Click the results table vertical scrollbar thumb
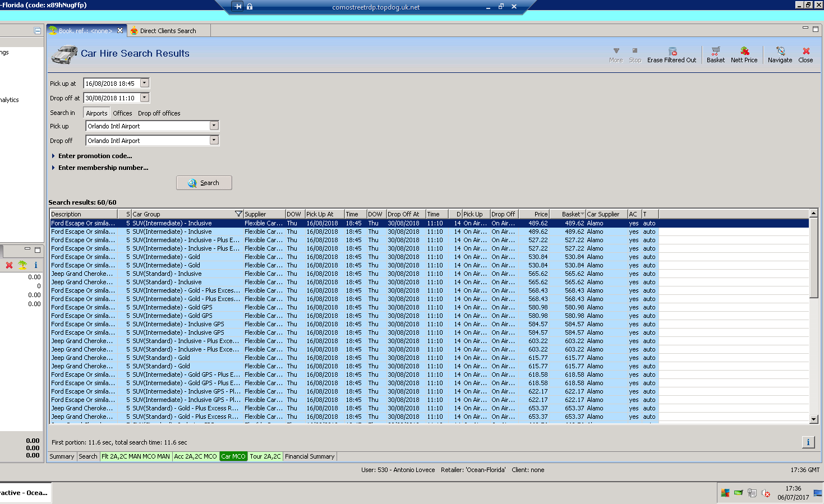 pos(813,258)
